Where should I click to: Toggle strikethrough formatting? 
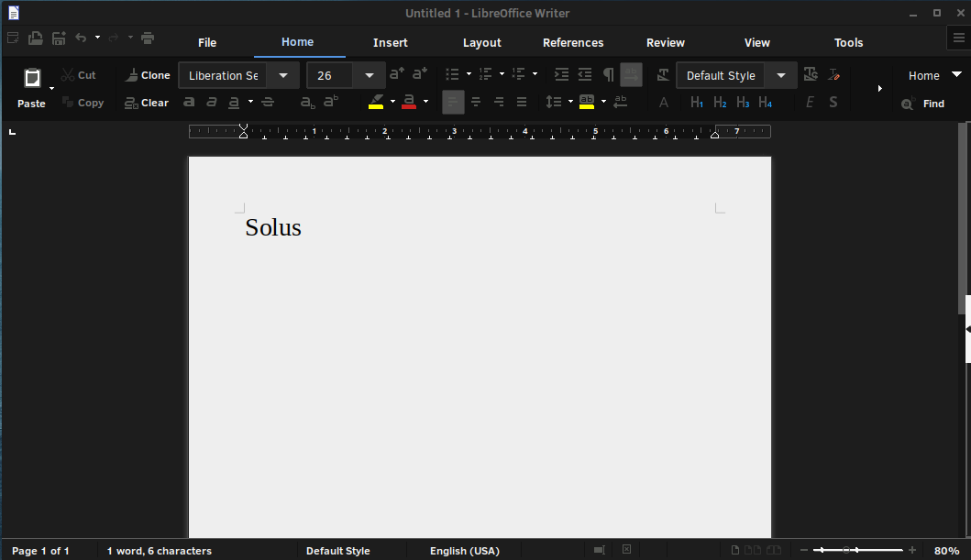pyautogui.click(x=268, y=102)
